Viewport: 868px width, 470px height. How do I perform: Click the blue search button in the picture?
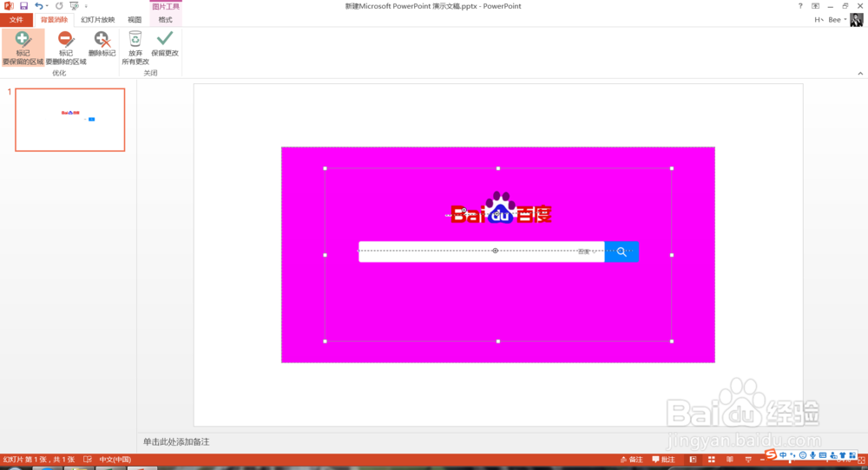(621, 251)
